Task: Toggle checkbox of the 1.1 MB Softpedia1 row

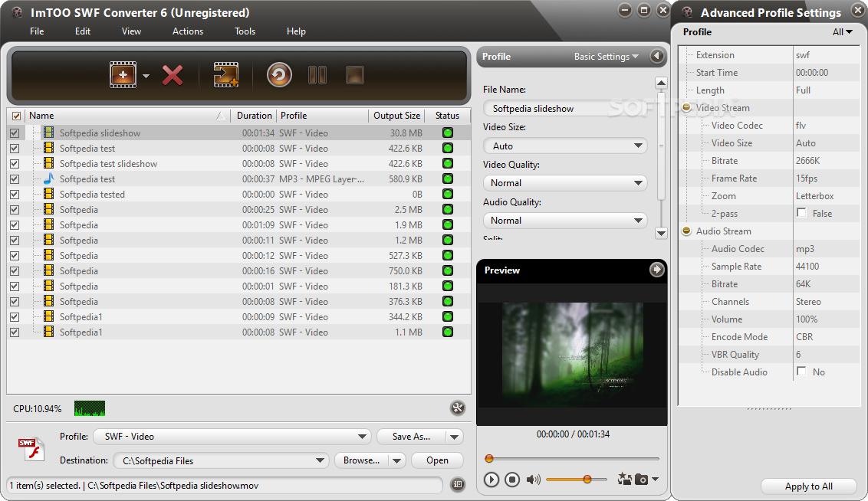Action: (15, 332)
